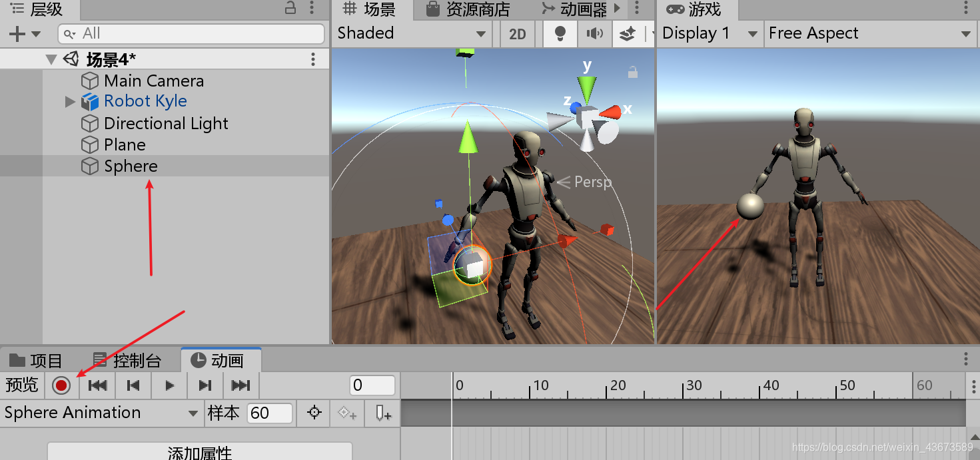Select the Game view tab
This screenshot has width=980, height=460.
(694, 9)
